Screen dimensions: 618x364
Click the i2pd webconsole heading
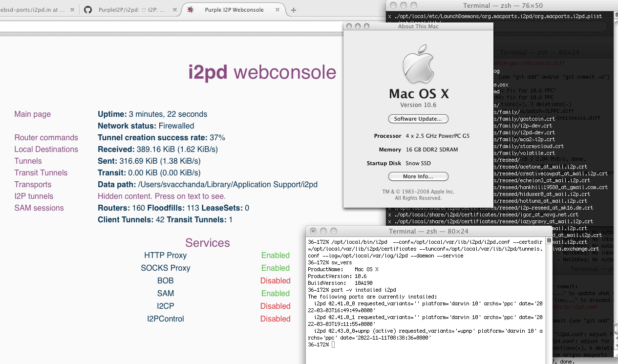click(x=262, y=72)
